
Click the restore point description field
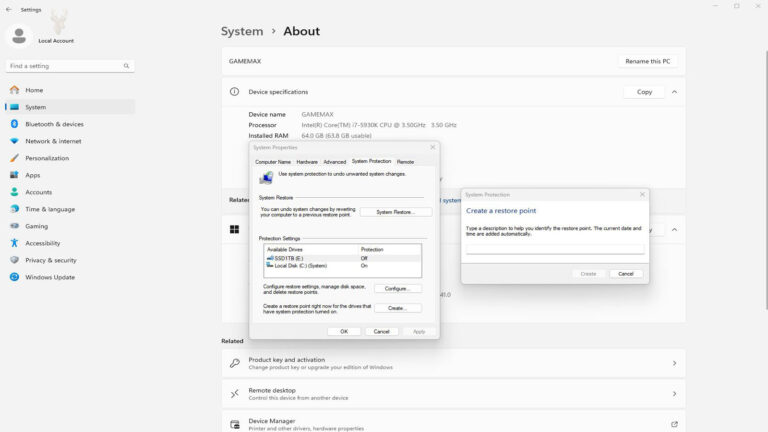pyautogui.click(x=555, y=249)
